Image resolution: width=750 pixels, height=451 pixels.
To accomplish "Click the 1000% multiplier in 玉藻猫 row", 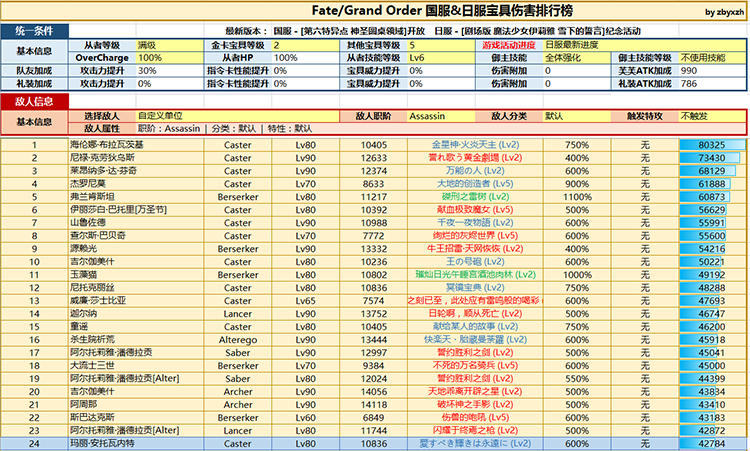I will 577,275.
